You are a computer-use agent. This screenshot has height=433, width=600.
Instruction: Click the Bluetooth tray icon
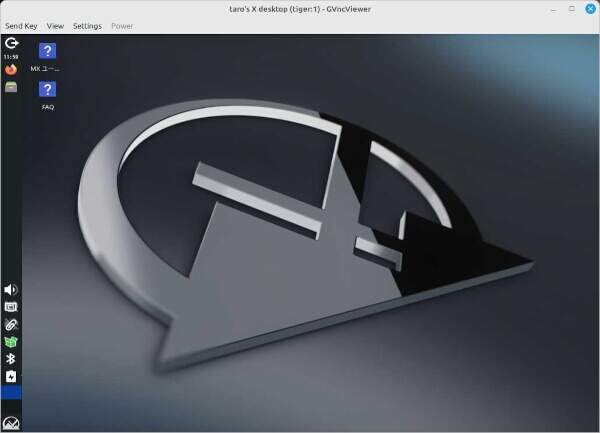[11, 359]
